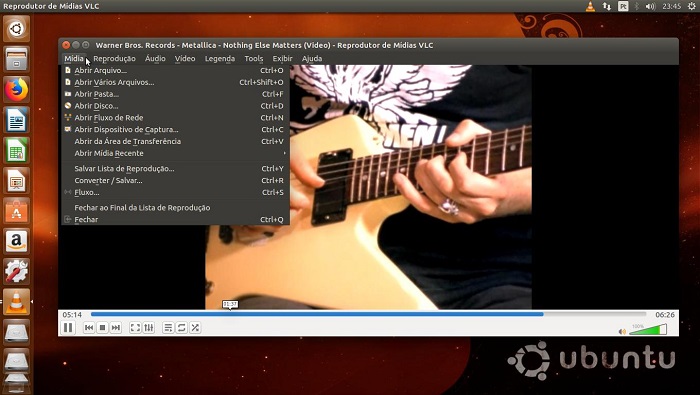Mute audio via speaker icon
Screen dimensions: 700x395
[622, 331]
